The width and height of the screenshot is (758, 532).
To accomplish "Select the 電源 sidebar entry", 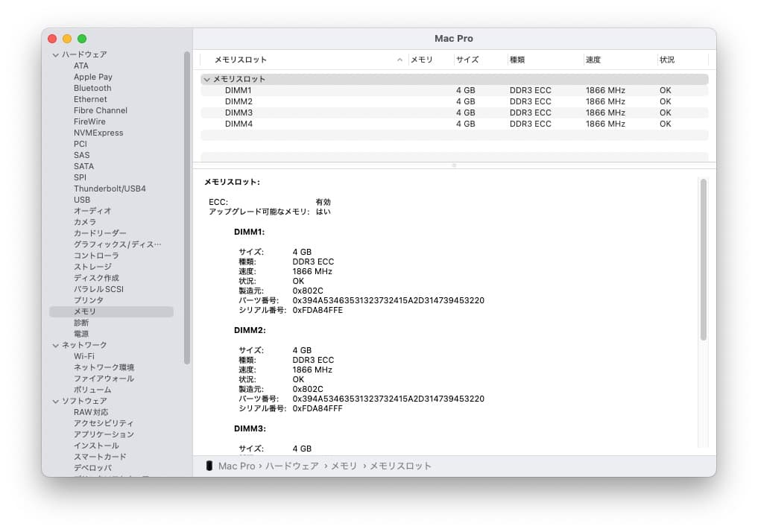I will click(82, 333).
